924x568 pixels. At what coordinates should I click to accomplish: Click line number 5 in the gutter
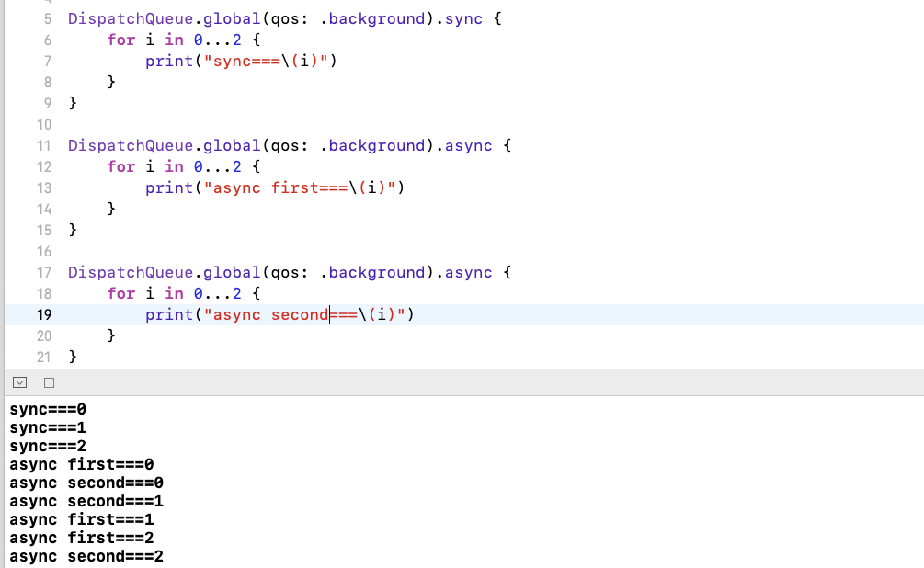point(47,18)
